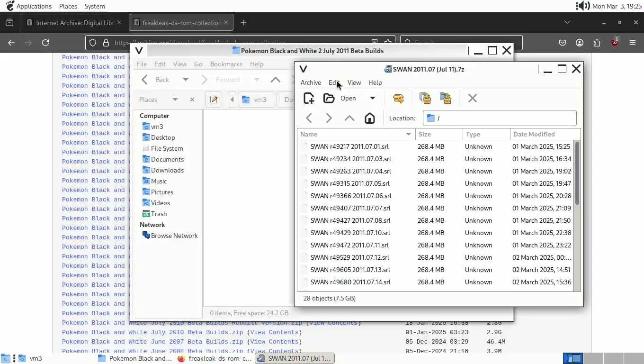Open the Firefox extensions puzzle icon
644x364 pixels.
pos(597,43)
